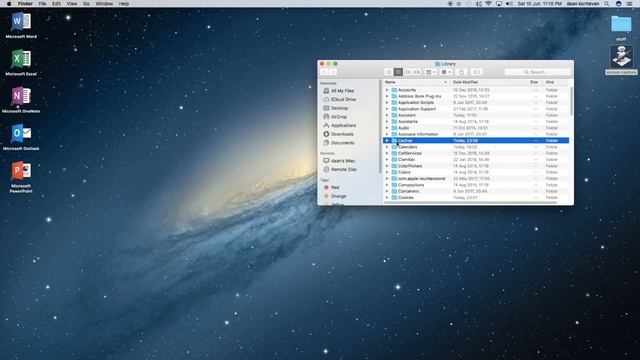This screenshot has width=640, height=360.
Task: Open the Arrange items dropdown
Action: click(430, 72)
